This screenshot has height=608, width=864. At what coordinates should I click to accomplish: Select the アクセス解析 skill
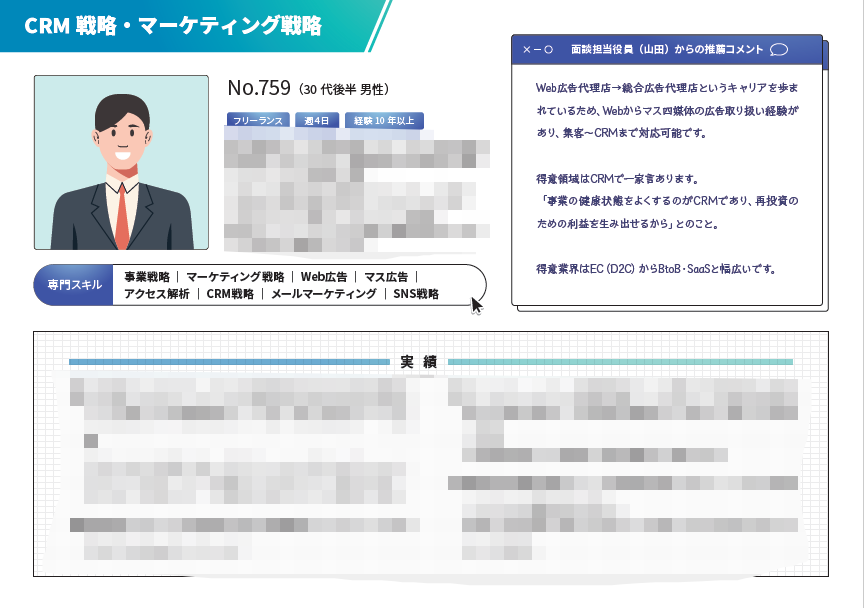157,294
